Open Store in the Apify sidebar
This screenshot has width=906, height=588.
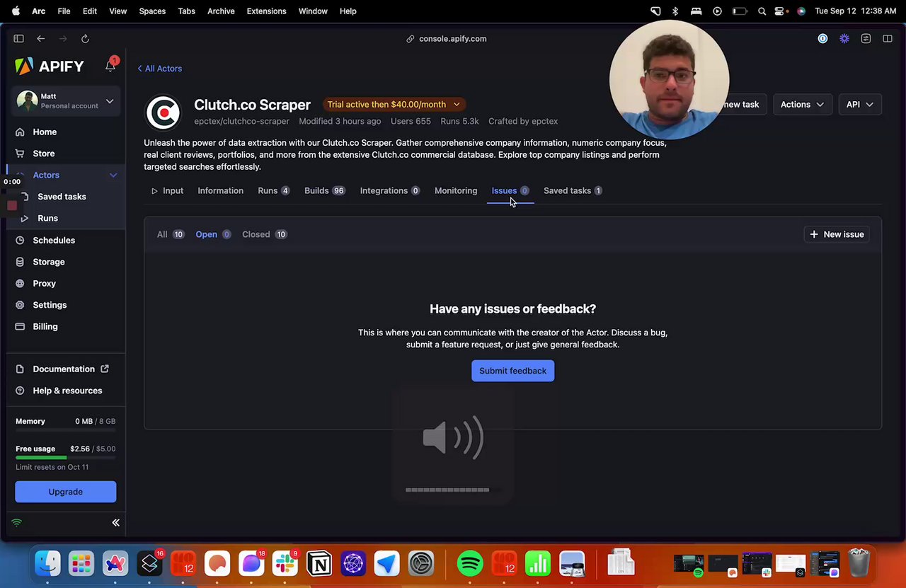point(44,154)
